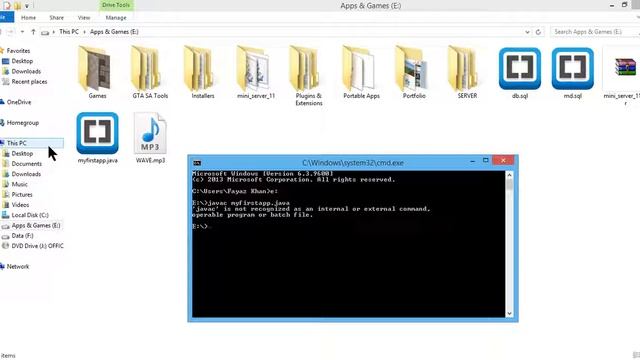Open the Share ribbon tab

point(56,18)
